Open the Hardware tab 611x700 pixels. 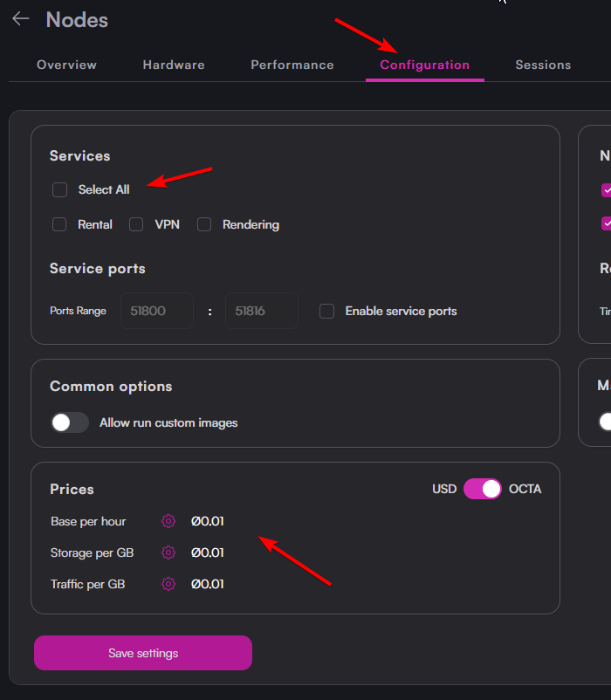pos(174,65)
